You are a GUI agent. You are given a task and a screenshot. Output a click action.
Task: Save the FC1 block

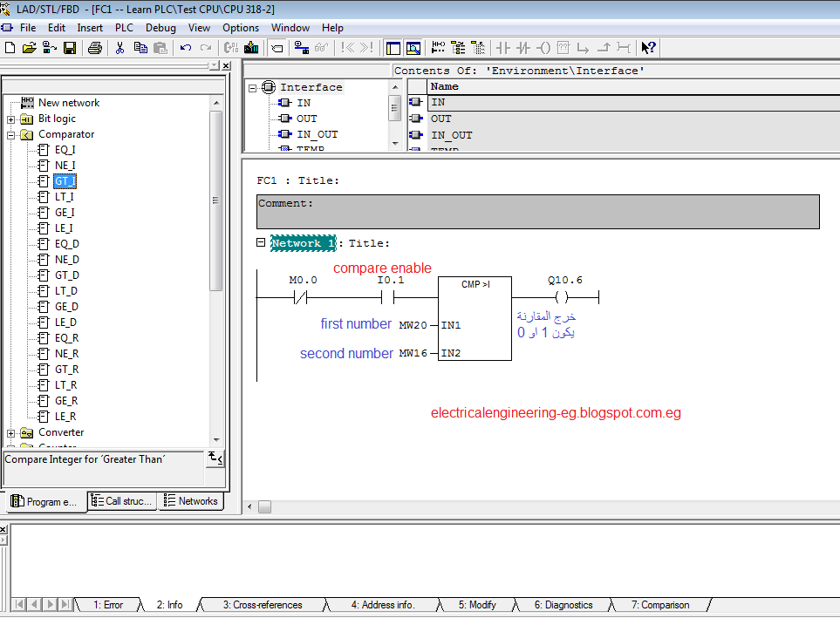(x=72, y=48)
